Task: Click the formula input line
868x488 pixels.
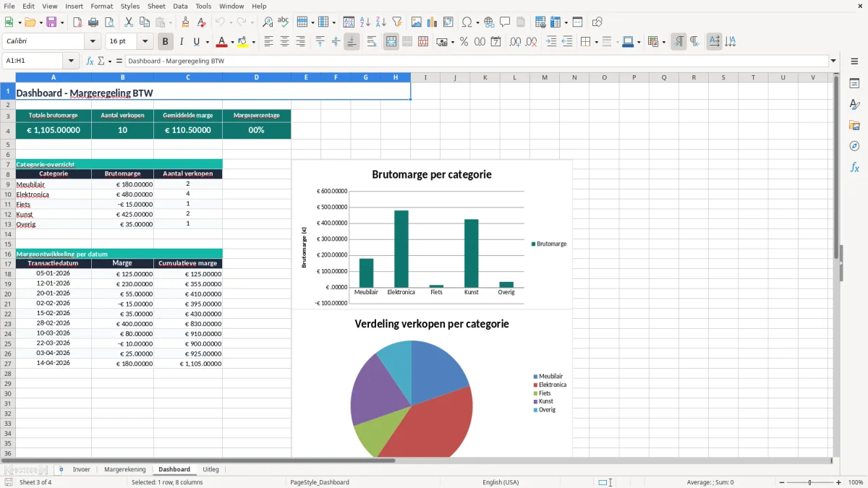Action: pos(476,61)
